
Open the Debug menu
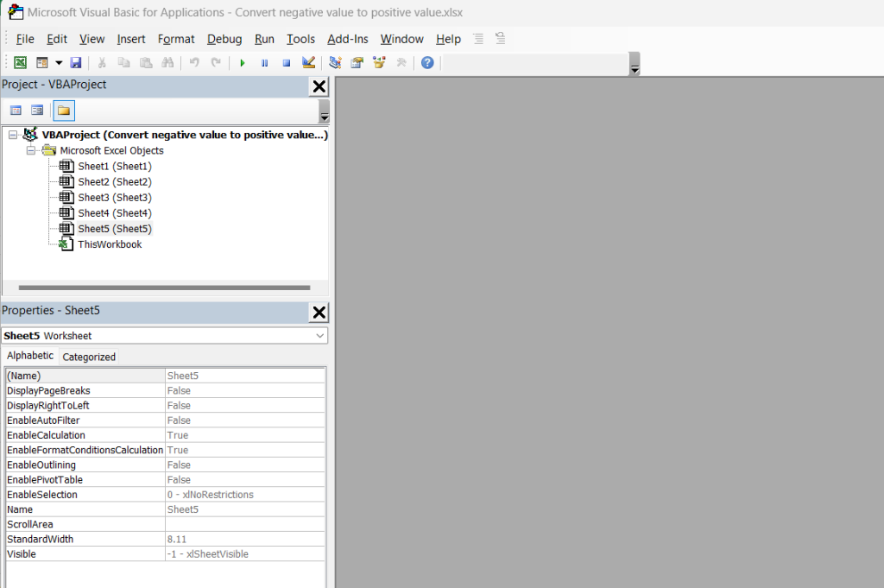[x=224, y=39]
